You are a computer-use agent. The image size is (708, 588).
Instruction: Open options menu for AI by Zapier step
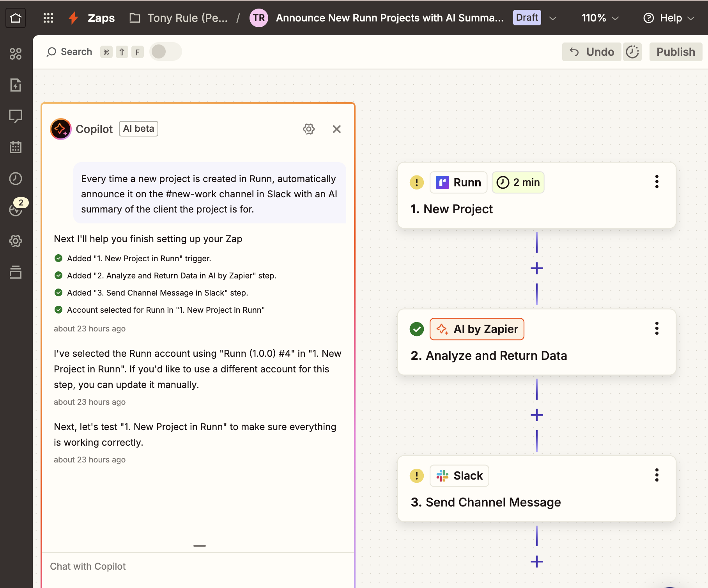pos(657,328)
